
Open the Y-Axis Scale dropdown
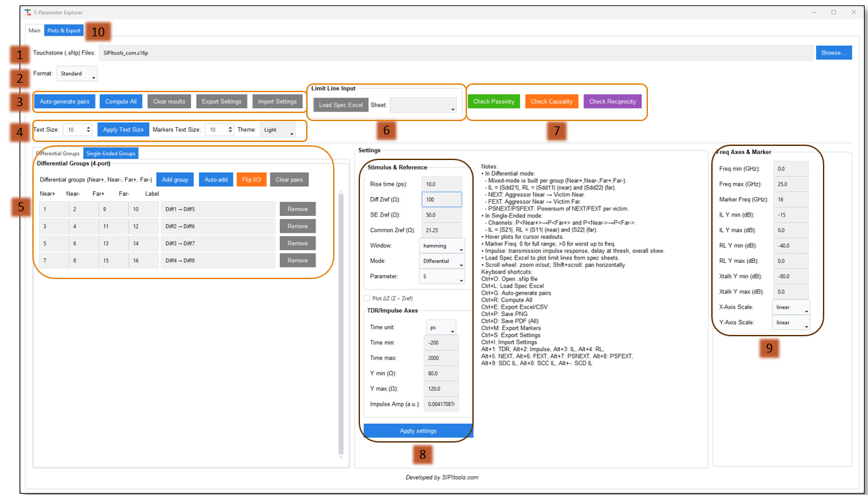pyautogui.click(x=791, y=323)
